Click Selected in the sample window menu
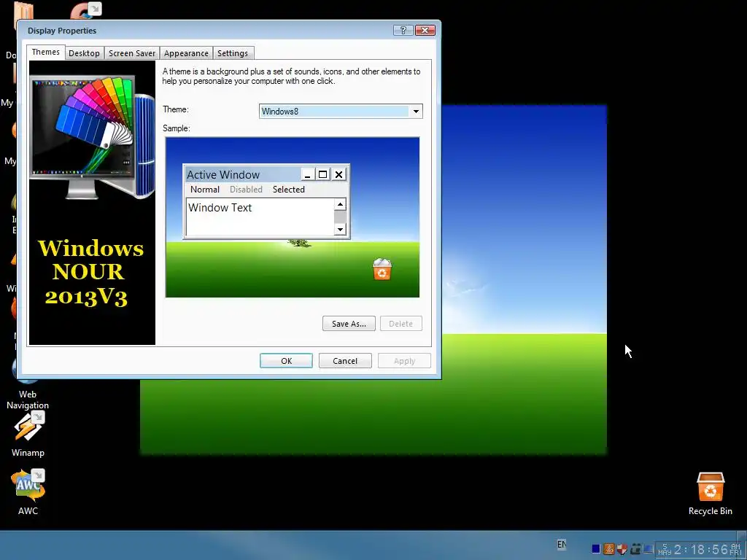This screenshot has width=747, height=560. point(289,190)
